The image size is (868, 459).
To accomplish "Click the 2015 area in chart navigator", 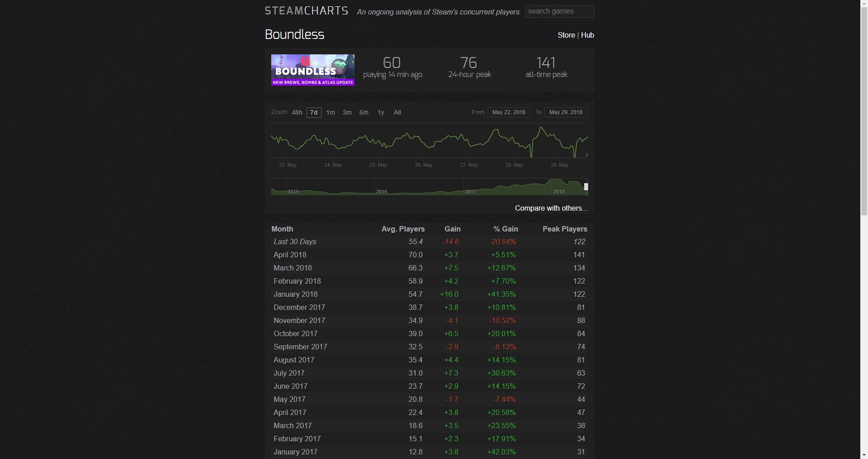I will (x=293, y=192).
